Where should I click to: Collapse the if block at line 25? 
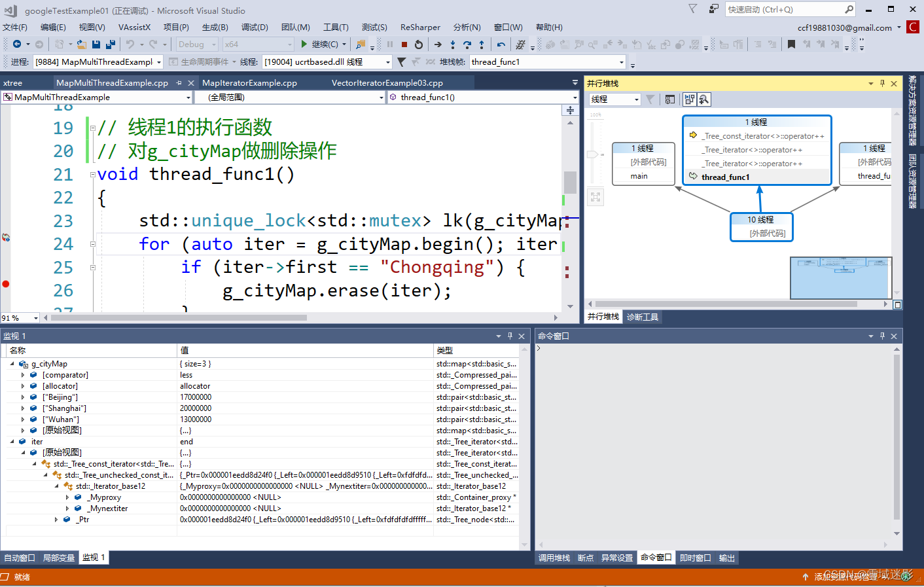pyautogui.click(x=93, y=268)
